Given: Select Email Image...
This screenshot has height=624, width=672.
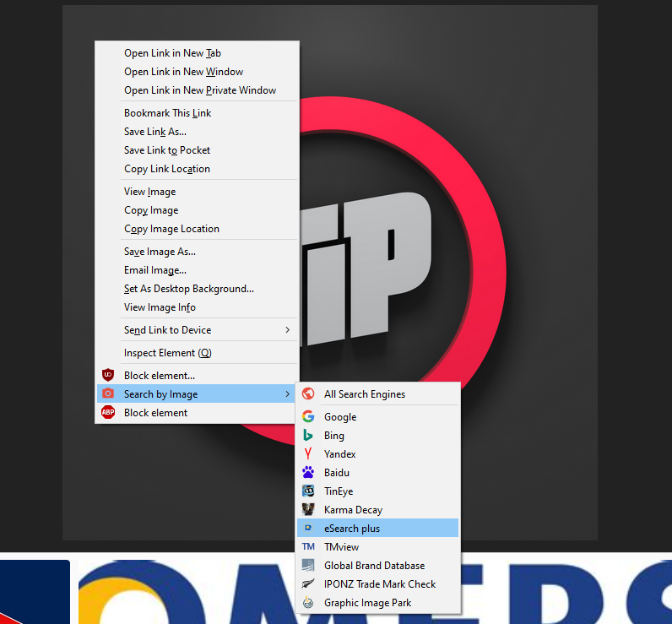Looking at the screenshot, I should click(x=197, y=270).
